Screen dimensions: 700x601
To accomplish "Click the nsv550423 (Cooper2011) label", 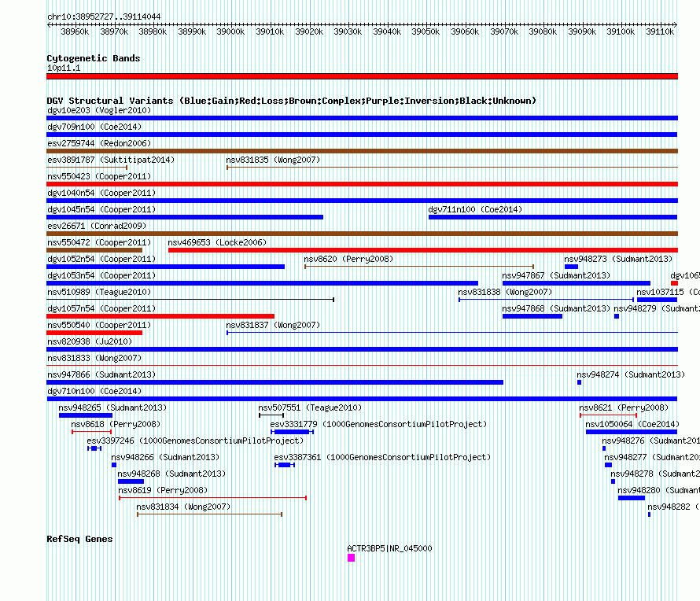I will [99, 176].
